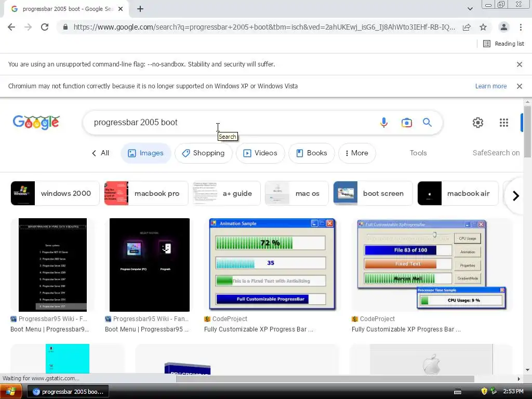This screenshot has height=399, width=532.
Task: Switch to Videos results
Action: (260, 153)
